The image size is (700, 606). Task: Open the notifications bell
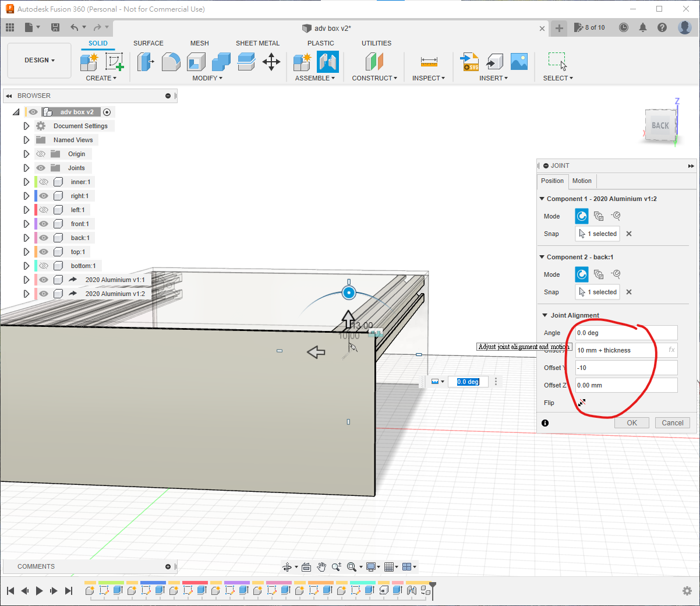point(642,27)
